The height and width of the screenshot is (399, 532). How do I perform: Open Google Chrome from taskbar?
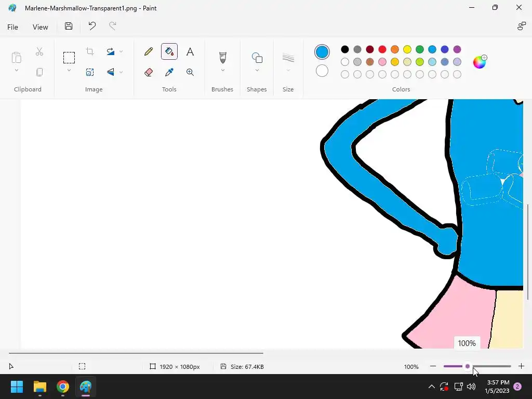tap(63, 387)
